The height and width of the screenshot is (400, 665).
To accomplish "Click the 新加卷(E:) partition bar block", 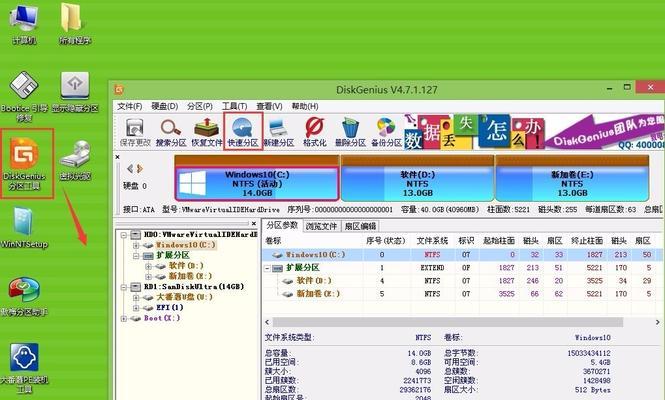I will (x=574, y=185).
